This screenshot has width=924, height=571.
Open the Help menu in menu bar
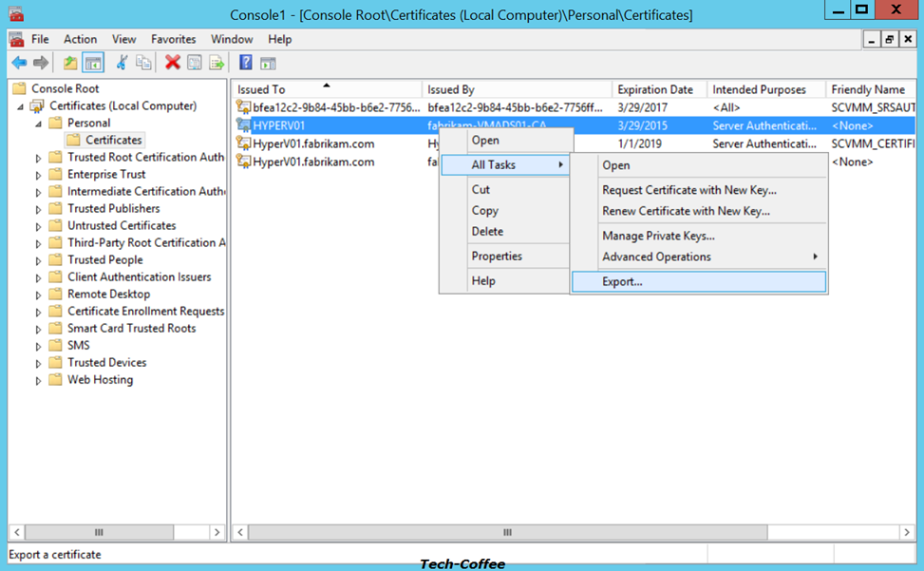279,40
